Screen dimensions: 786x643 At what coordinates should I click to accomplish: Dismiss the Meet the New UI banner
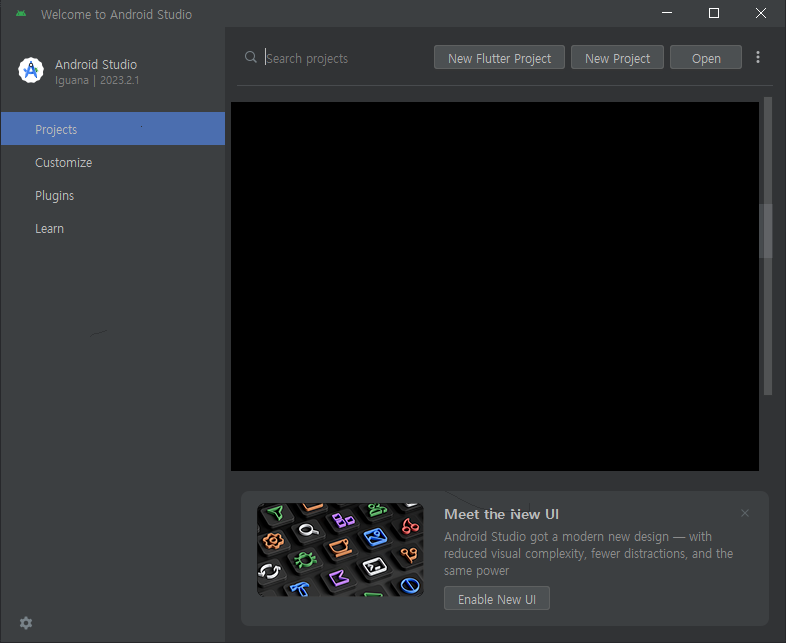pos(744,513)
